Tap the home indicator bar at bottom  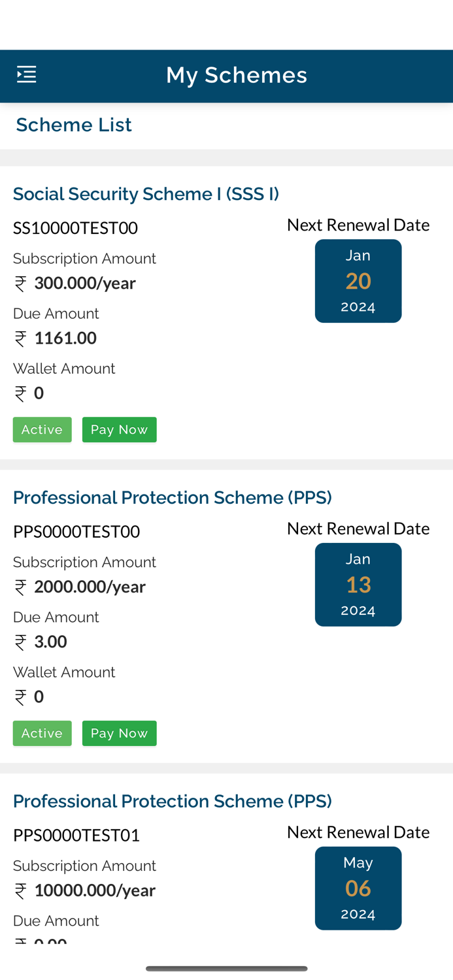pos(226,969)
